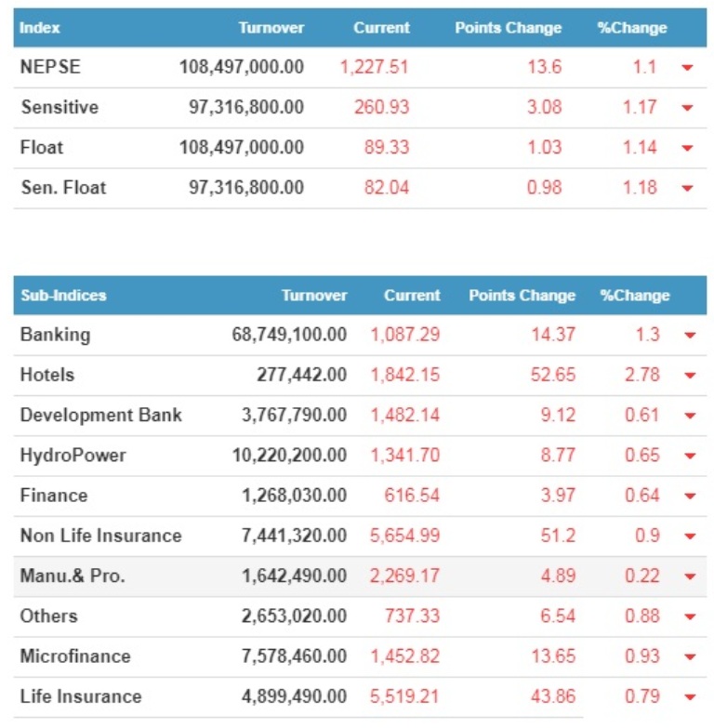Sort by Turnover in Sub-Indices table
The width and height of the screenshot is (714, 728).
314,296
